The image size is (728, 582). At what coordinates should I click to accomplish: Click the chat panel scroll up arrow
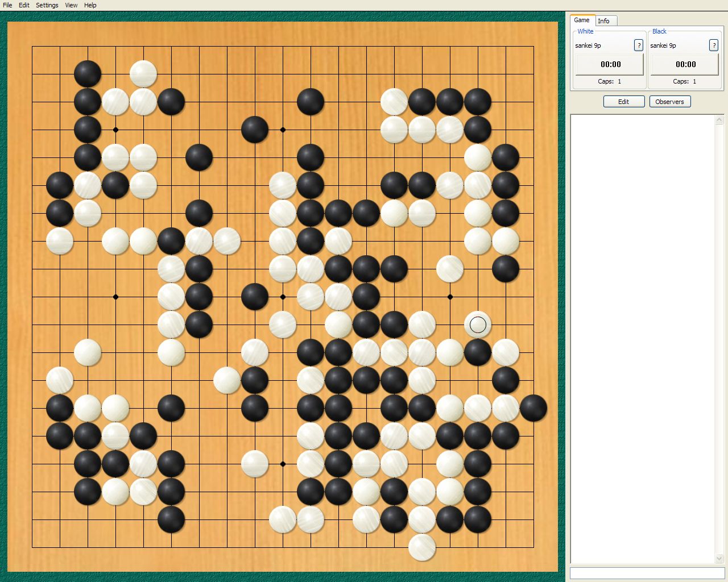[719, 119]
